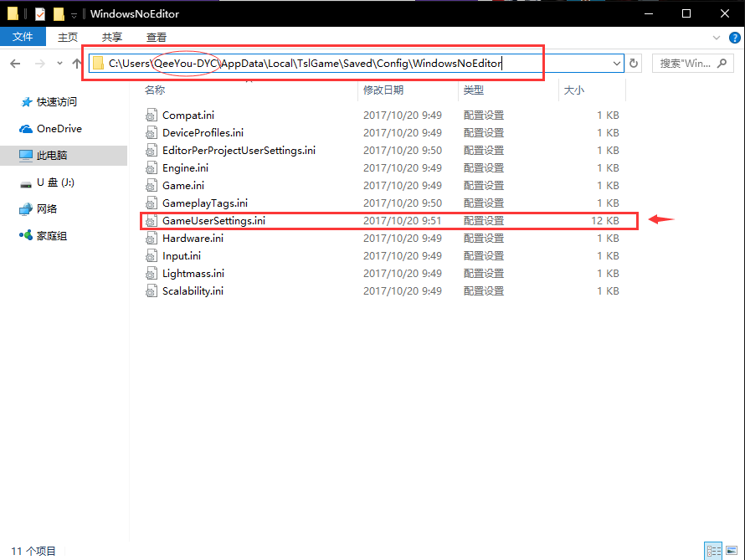Image resolution: width=745 pixels, height=560 pixels.
Task: Click the Compat.ini file icon
Action: coord(151,116)
